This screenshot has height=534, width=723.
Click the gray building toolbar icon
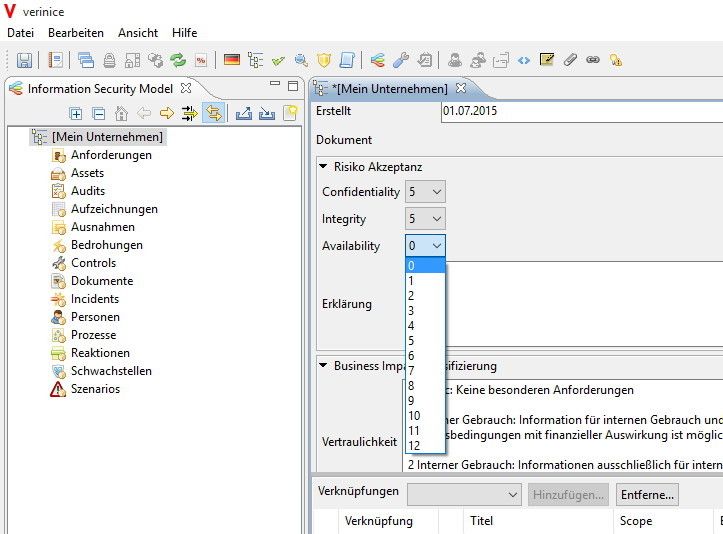click(x=132, y=60)
